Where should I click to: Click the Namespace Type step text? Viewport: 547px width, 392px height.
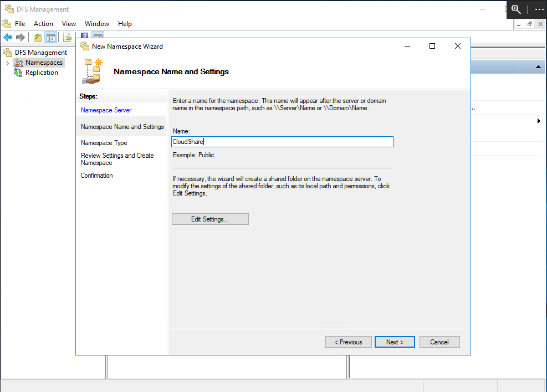point(104,143)
